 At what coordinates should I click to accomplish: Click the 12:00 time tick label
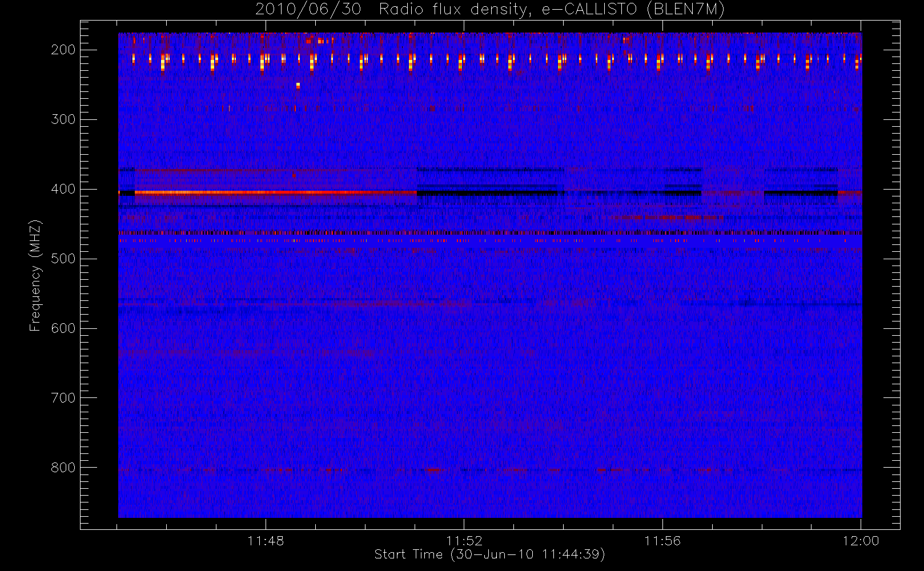861,541
